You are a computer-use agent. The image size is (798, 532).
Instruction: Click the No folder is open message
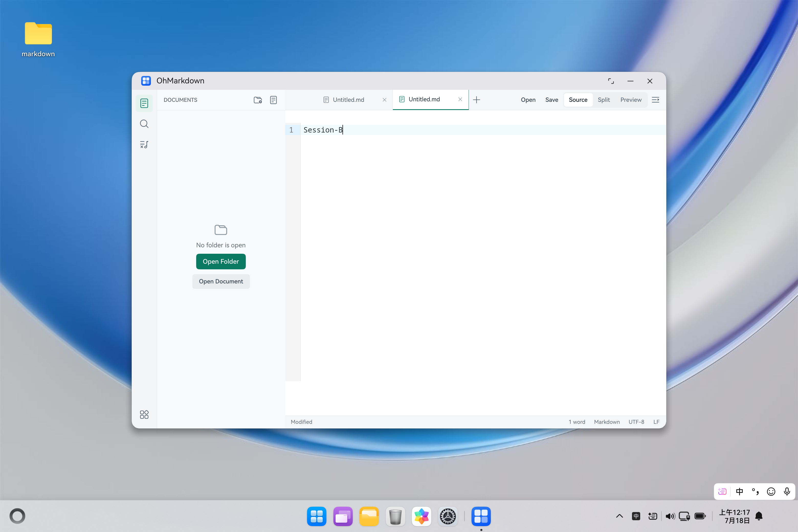tap(221, 245)
